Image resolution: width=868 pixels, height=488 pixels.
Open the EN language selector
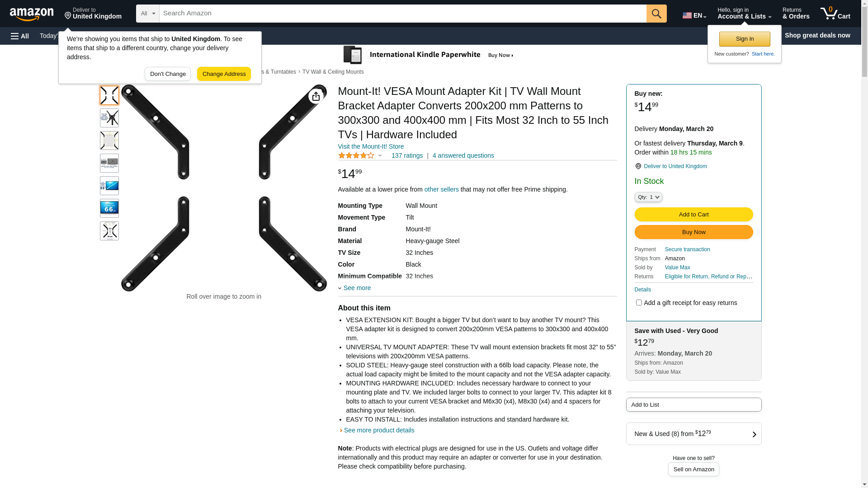694,15
